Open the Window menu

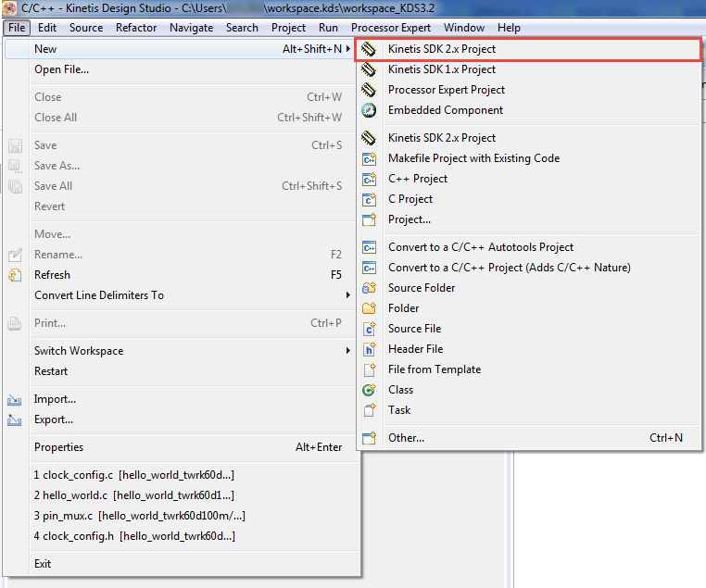[464, 28]
